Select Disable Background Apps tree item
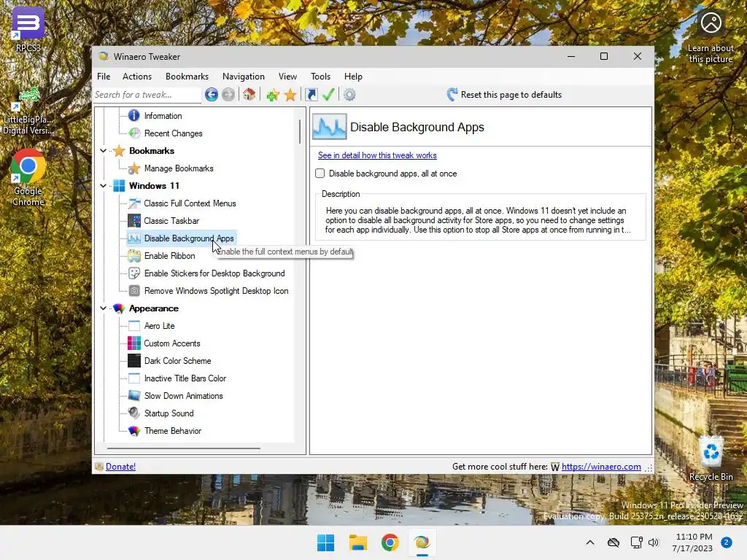747x560 pixels. coord(189,238)
